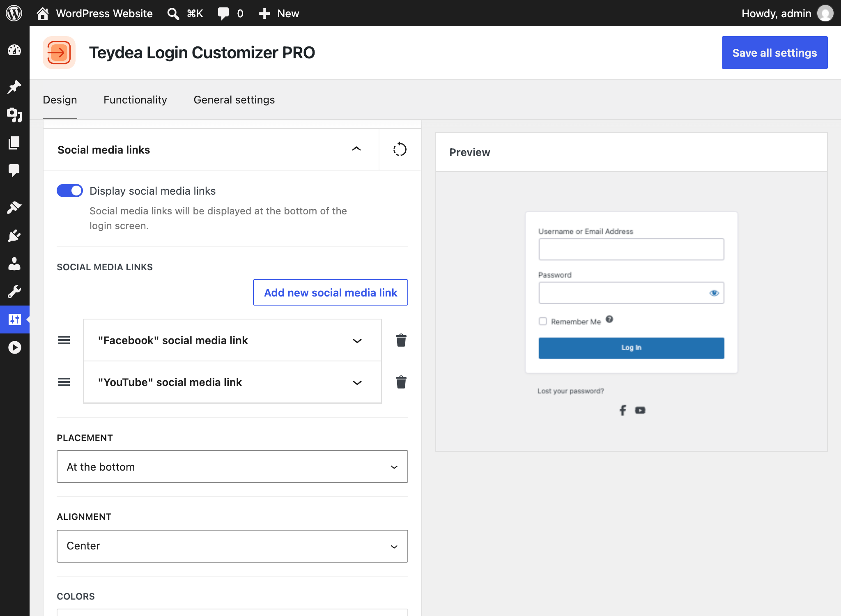This screenshot has width=841, height=616.
Task: Click the preview Password field
Action: click(631, 293)
